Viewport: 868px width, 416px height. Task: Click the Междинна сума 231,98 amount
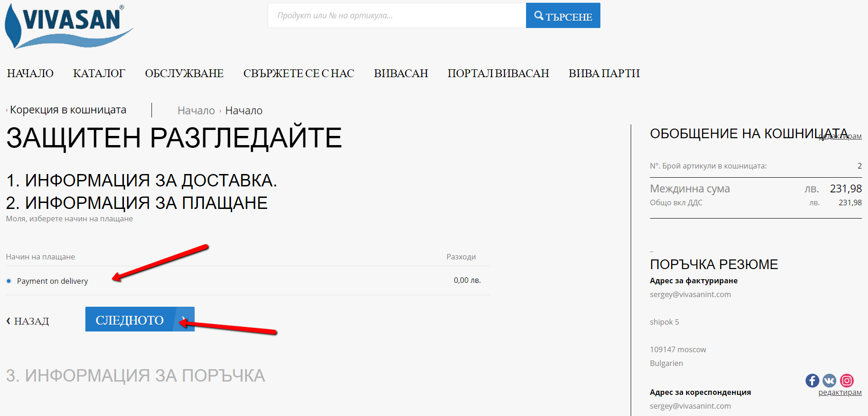[x=846, y=189]
